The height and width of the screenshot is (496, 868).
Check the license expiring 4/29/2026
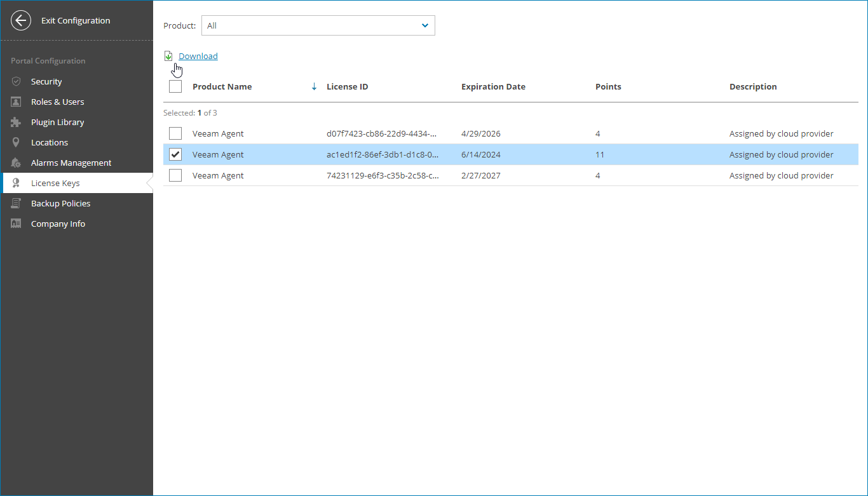175,133
